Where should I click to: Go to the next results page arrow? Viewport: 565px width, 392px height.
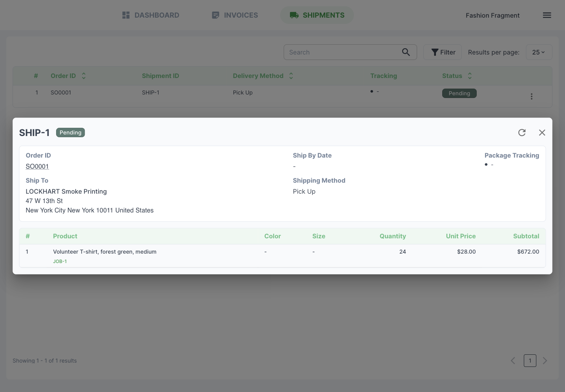(545, 361)
